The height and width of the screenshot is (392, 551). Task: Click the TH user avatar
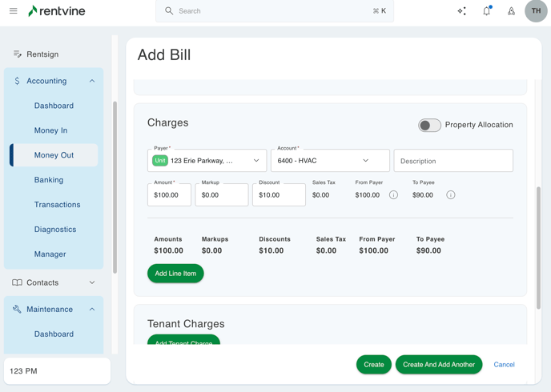536,11
